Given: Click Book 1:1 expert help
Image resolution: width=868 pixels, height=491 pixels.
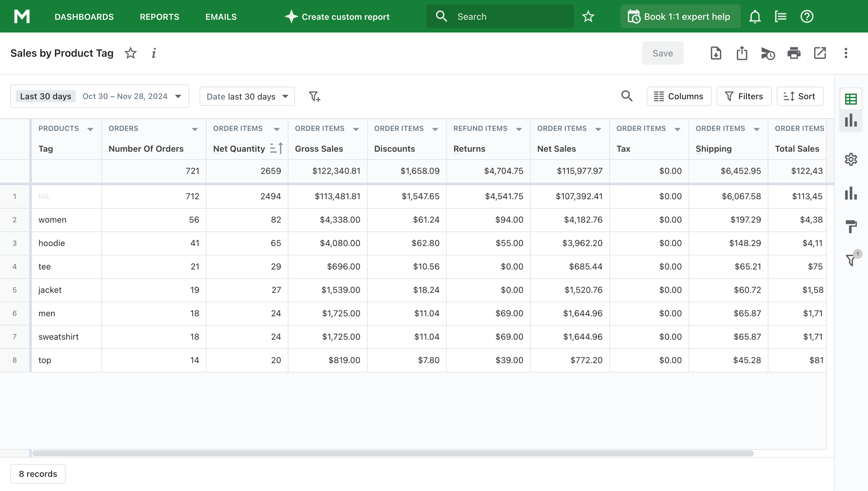Looking at the screenshot, I should click(680, 17).
